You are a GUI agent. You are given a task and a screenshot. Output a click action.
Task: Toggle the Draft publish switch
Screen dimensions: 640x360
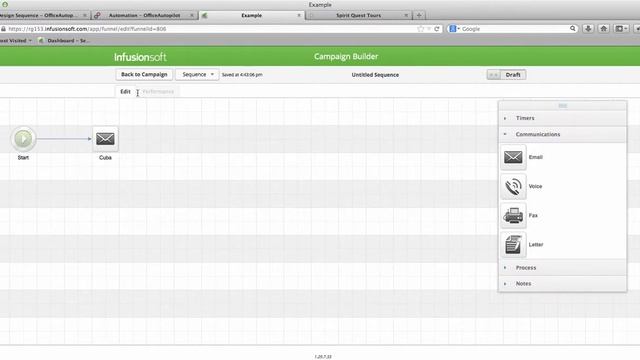[506, 75]
